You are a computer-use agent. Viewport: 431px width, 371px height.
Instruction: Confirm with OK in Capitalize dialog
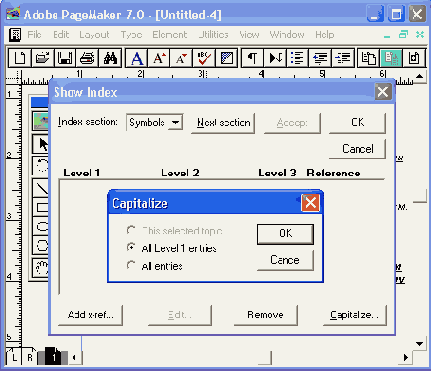click(285, 234)
